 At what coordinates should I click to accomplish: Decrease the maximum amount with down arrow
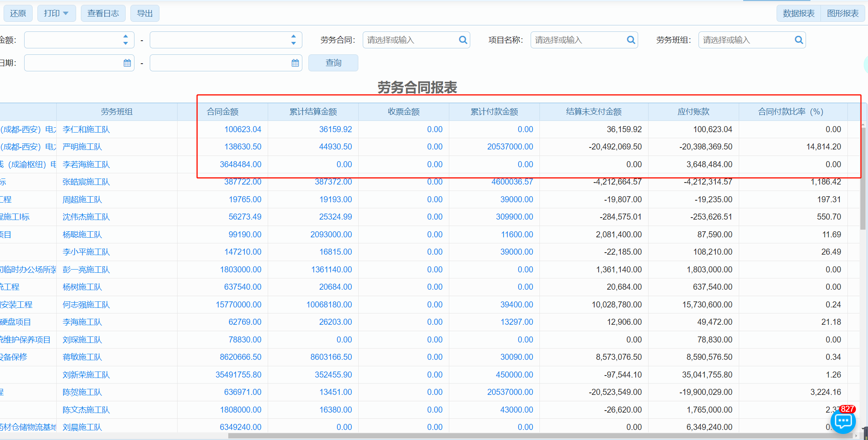pos(293,43)
